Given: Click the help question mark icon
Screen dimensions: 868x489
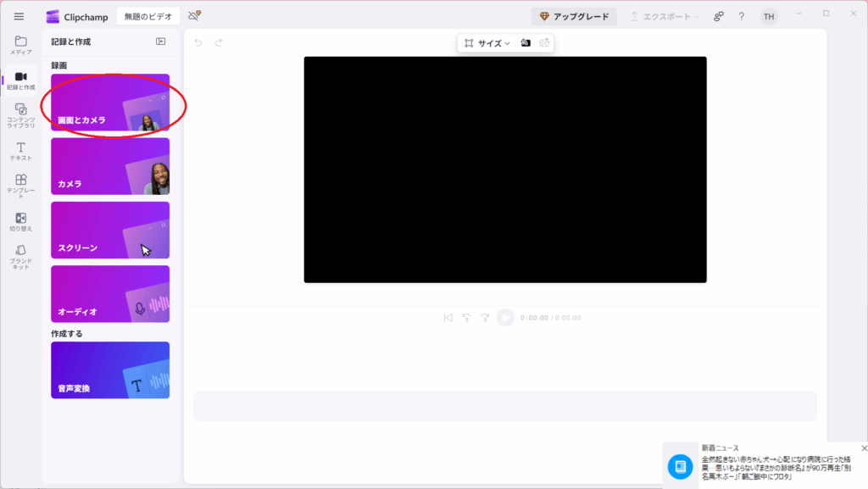Looking at the screenshot, I should [742, 16].
